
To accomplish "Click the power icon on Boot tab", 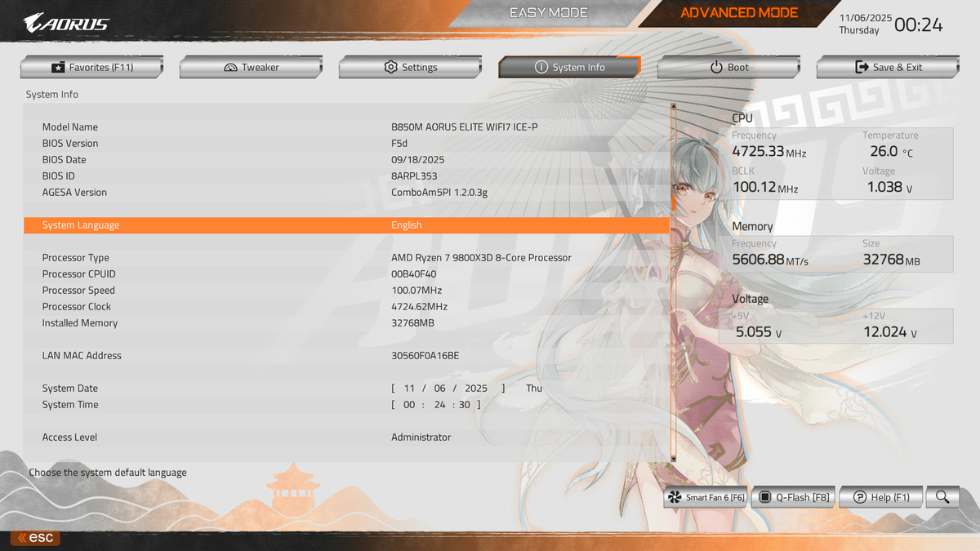I will tap(716, 67).
